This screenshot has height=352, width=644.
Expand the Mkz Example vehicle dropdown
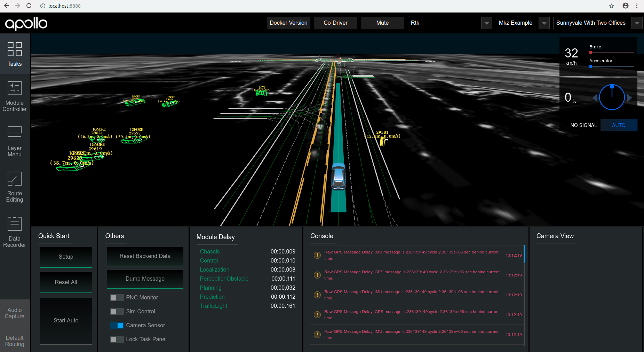point(544,23)
